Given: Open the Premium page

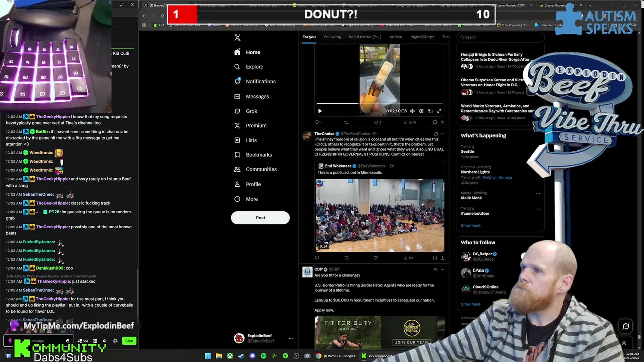Looking at the screenshot, I should tap(250, 125).
